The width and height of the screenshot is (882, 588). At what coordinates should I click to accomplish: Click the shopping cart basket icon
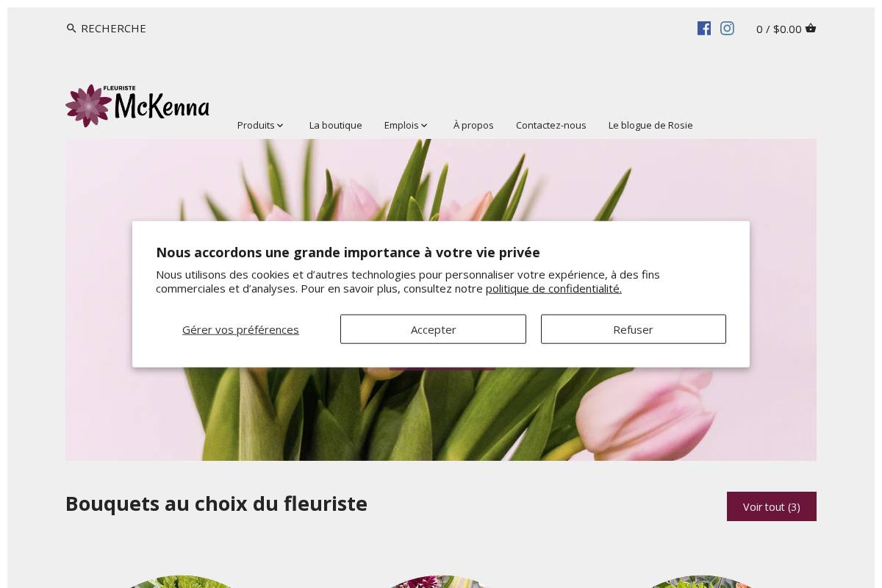coord(811,28)
